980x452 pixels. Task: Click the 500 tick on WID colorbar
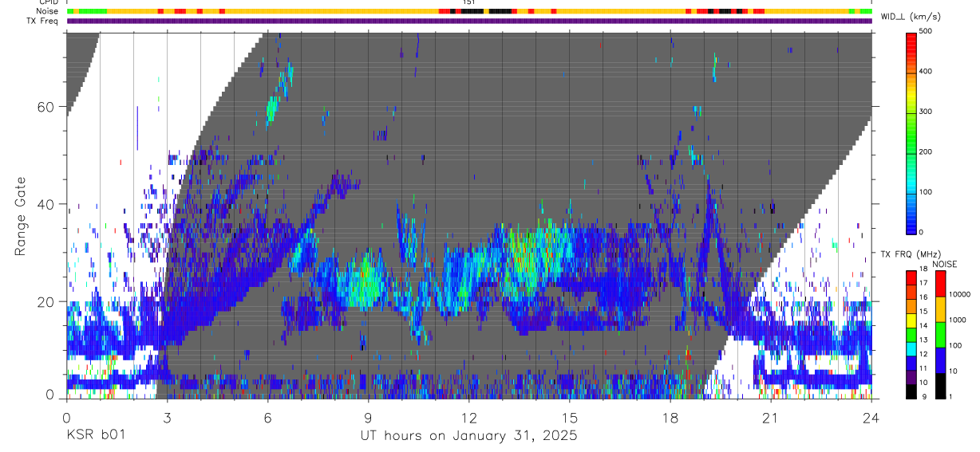(x=927, y=31)
